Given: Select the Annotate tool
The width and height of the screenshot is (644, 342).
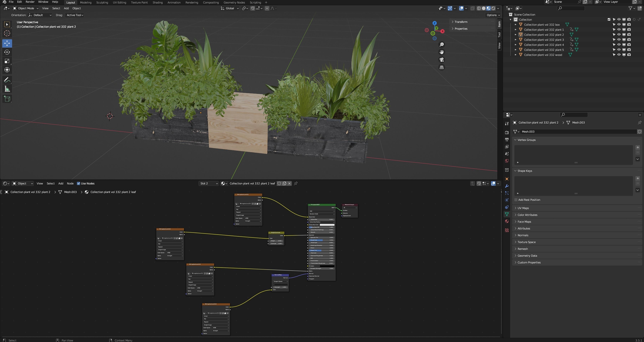Looking at the screenshot, I should (7, 80).
